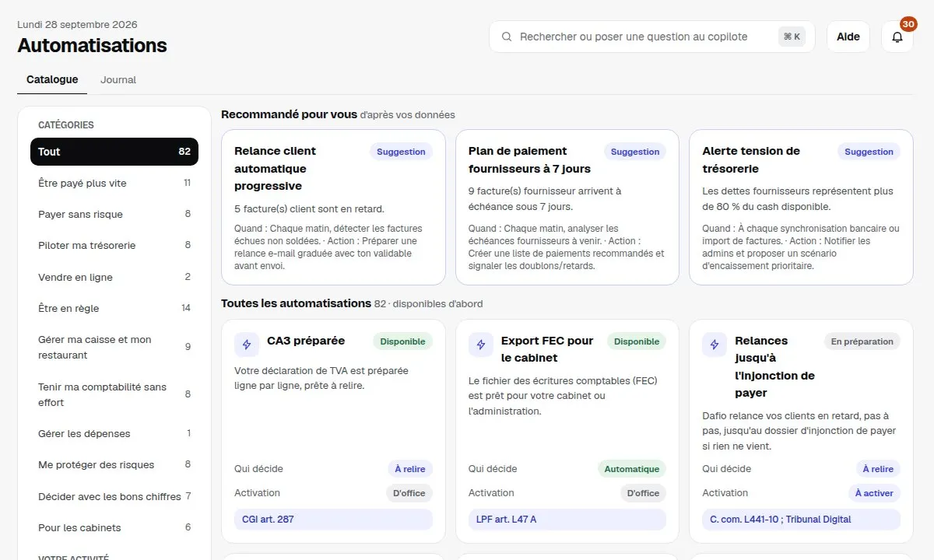Click Relances jusqu'à l'injonction de payer title
The height and width of the screenshot is (560, 934).
(774, 367)
